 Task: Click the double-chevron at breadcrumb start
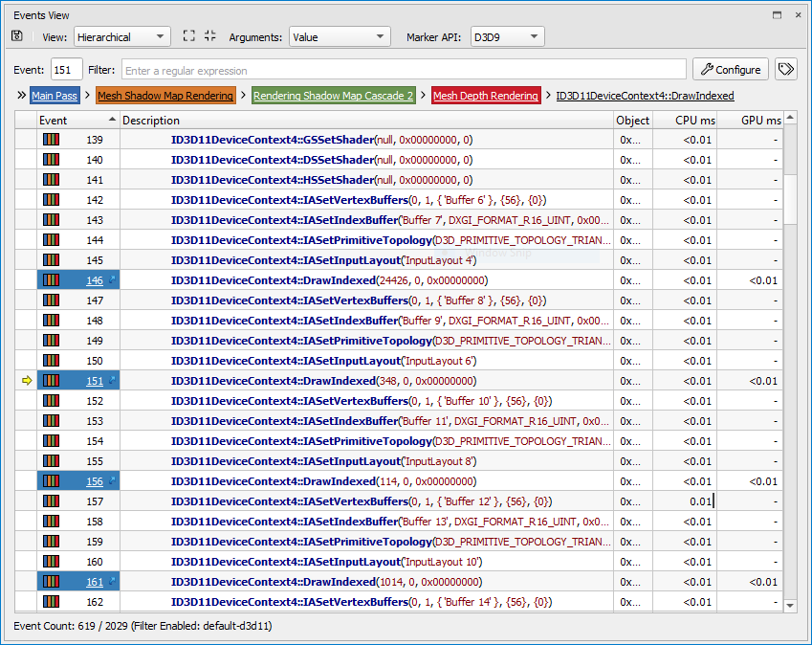coord(21,96)
